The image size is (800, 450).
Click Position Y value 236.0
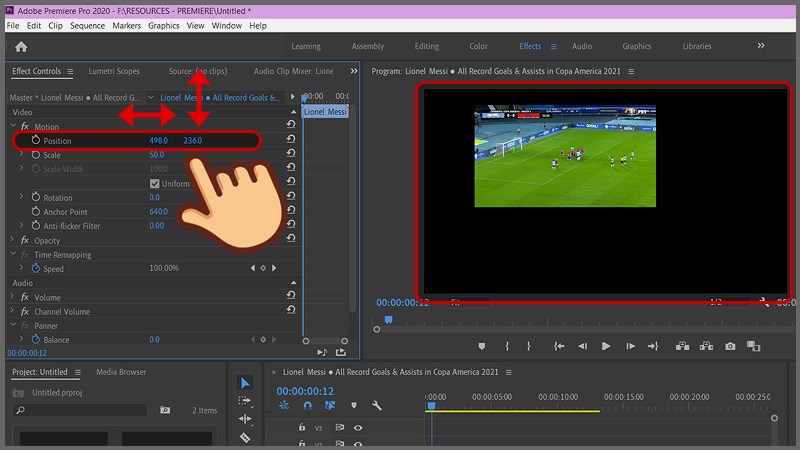pyautogui.click(x=193, y=140)
